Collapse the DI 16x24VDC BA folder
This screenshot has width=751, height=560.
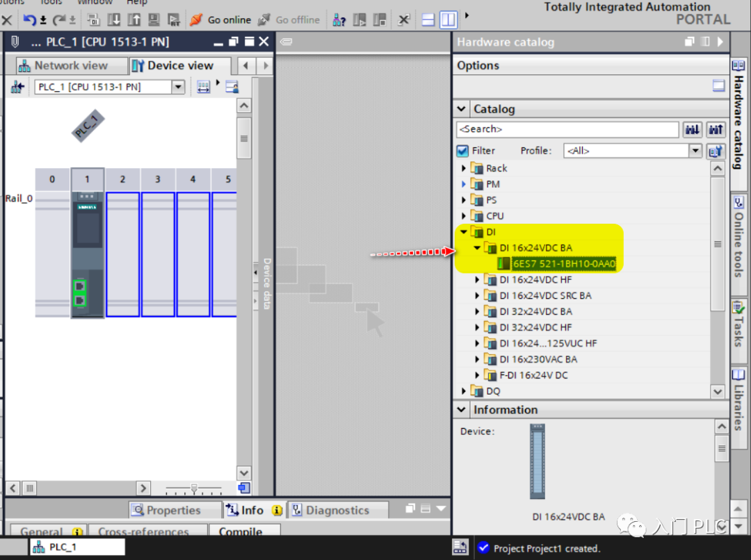click(x=477, y=248)
